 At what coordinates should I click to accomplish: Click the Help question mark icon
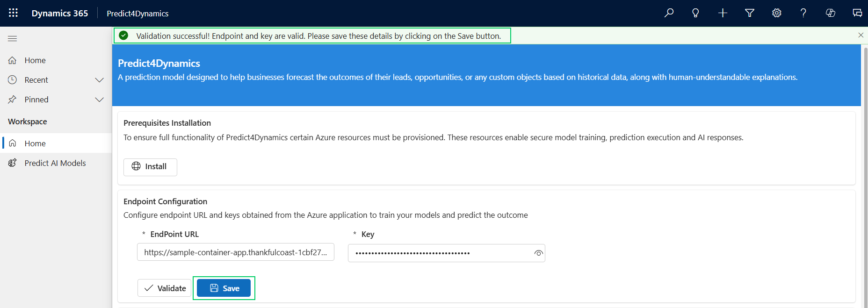(803, 13)
